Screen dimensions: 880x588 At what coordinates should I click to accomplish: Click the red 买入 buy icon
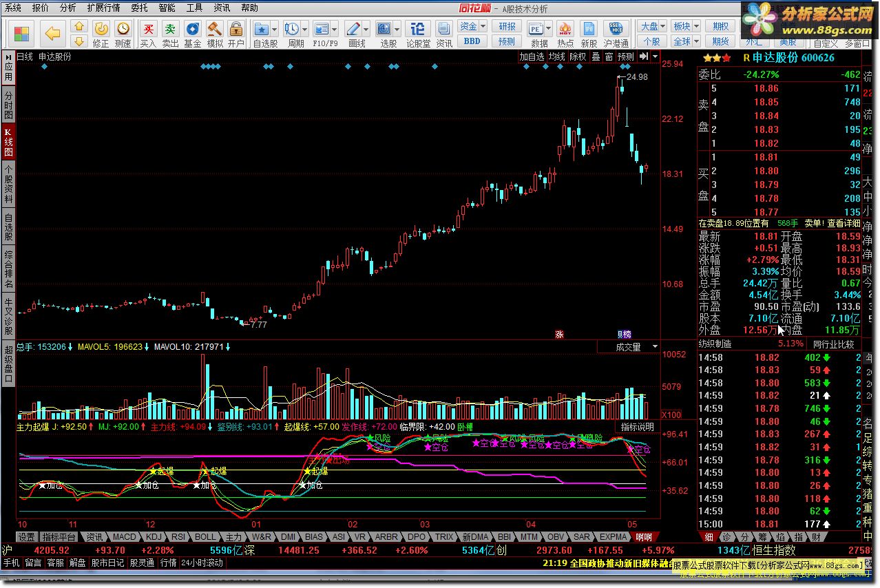[148, 34]
